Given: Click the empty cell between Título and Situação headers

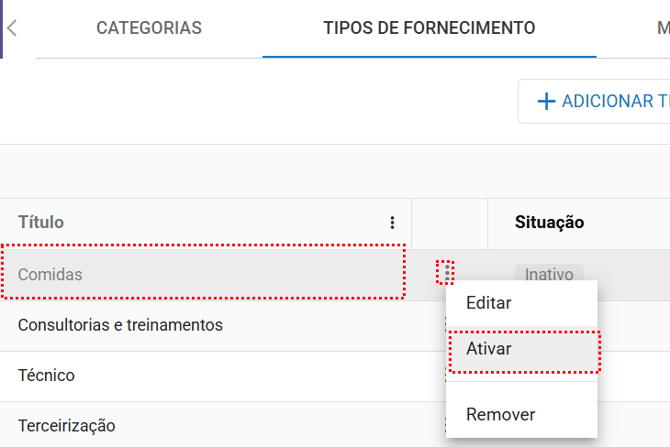Looking at the screenshot, I should [x=449, y=223].
